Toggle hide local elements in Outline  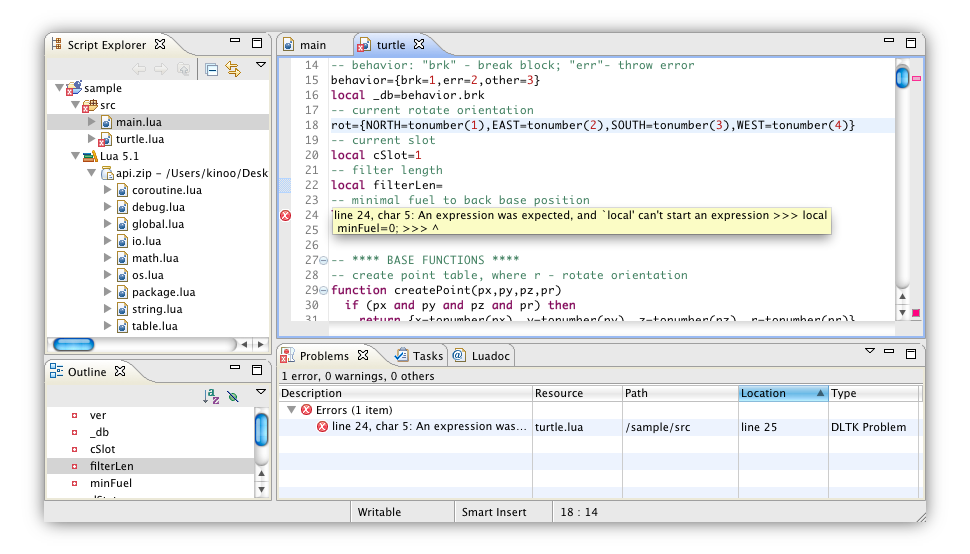233,396
